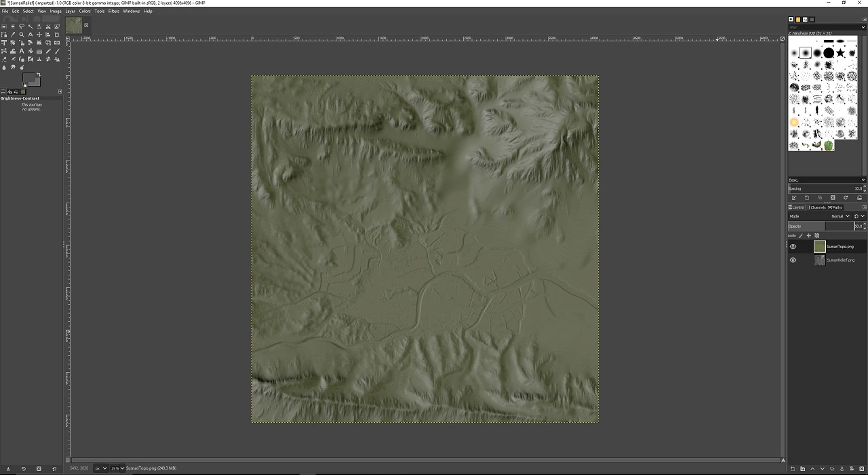This screenshot has width=868, height=475.
Task: Select the Bucket Fill tool
Action: tap(31, 51)
